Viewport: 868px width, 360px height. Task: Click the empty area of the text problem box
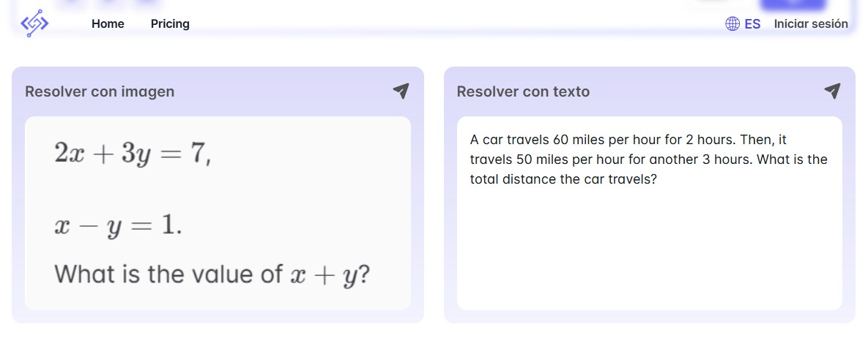point(649,249)
